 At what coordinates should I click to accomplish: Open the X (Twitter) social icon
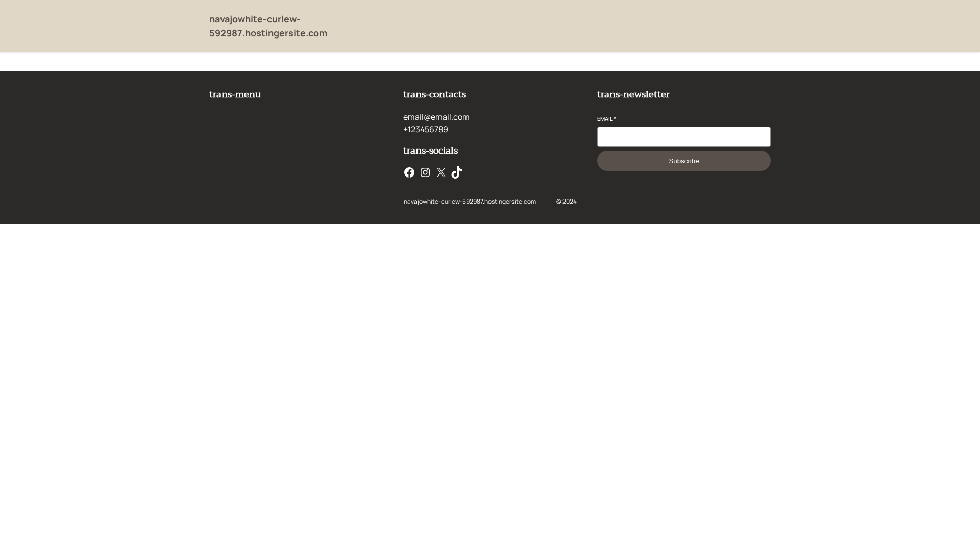[441, 172]
